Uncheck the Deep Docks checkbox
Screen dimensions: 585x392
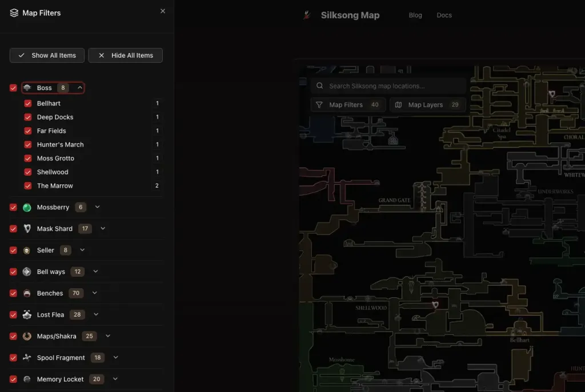click(27, 118)
